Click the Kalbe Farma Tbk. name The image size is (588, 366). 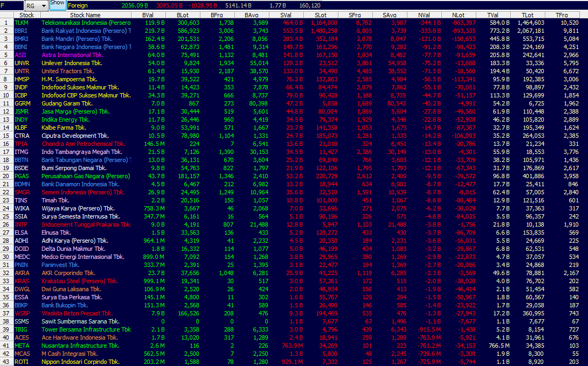pos(64,128)
